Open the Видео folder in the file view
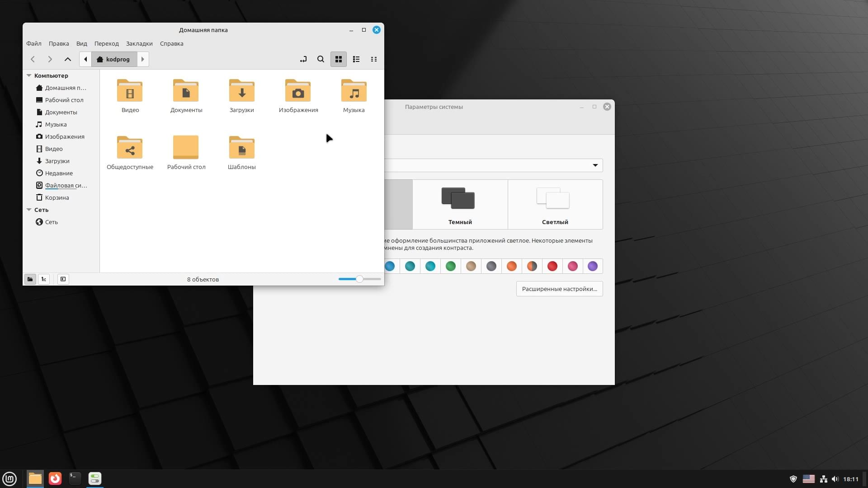The image size is (868, 488). click(x=130, y=91)
